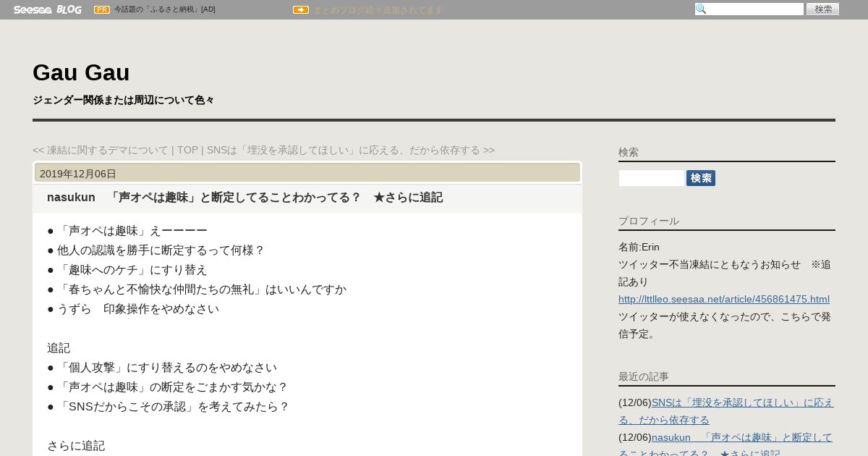Click the magnifier icon in top search box
Viewport: 868px width, 456px height.
click(701, 9)
